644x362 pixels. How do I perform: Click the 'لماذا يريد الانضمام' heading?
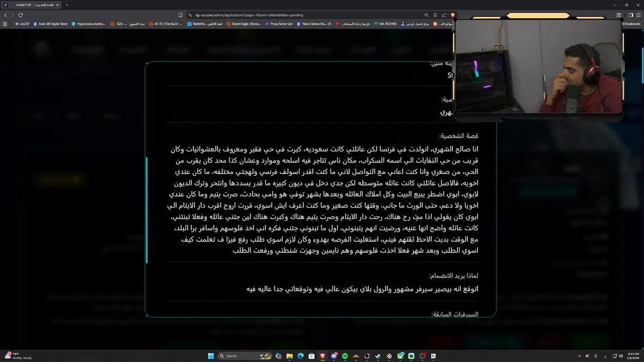pos(454,276)
